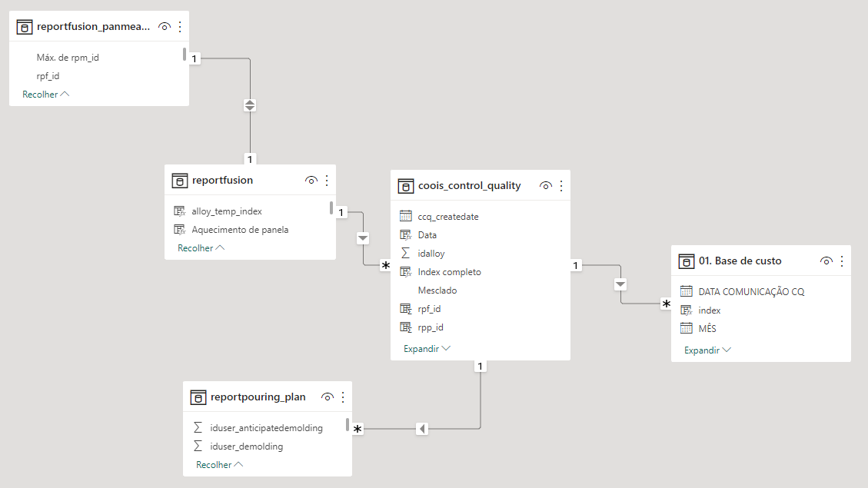
Task: Select the ccq_createdate field
Action: (x=448, y=217)
